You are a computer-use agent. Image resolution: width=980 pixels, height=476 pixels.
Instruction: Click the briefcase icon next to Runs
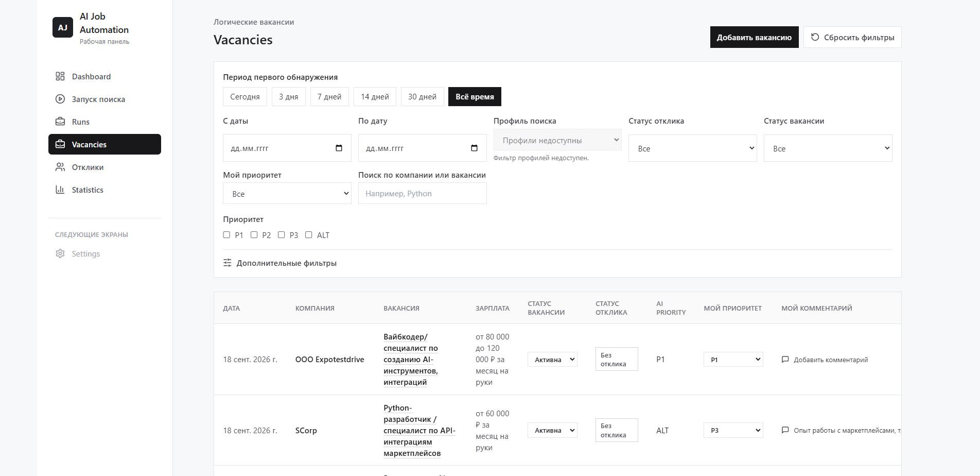(60, 122)
